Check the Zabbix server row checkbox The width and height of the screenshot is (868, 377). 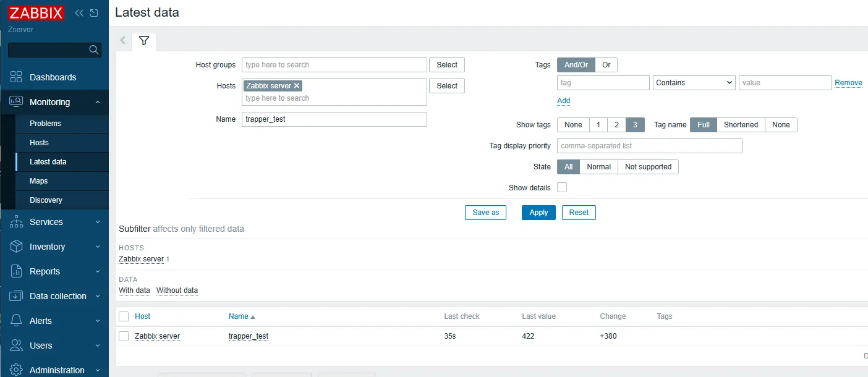pyautogui.click(x=124, y=336)
